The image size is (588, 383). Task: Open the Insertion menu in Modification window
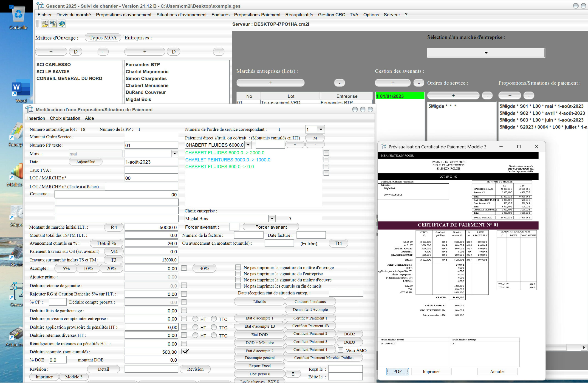(36, 118)
